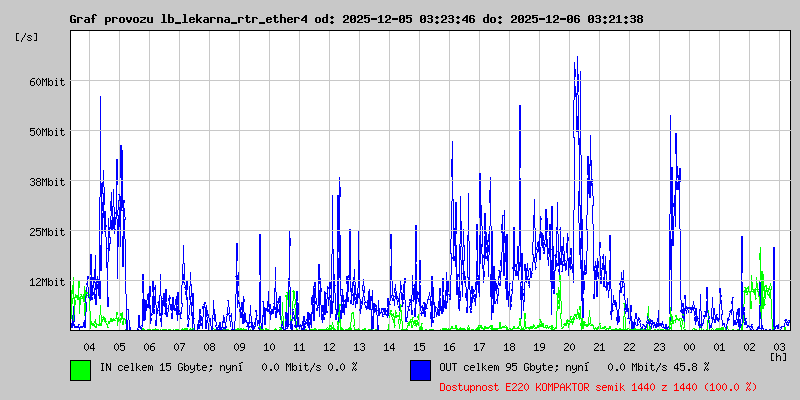Click the 25Mbit y-axis label

pos(47,232)
